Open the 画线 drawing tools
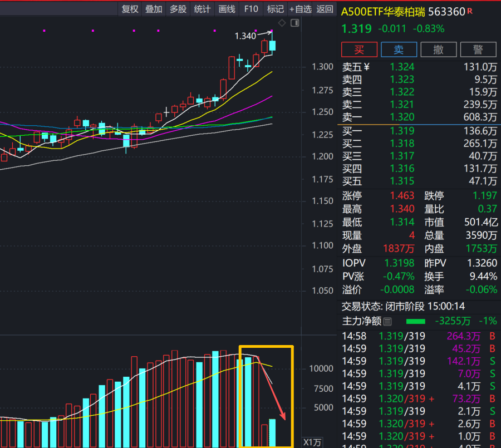This screenshot has width=501, height=448. [x=227, y=9]
